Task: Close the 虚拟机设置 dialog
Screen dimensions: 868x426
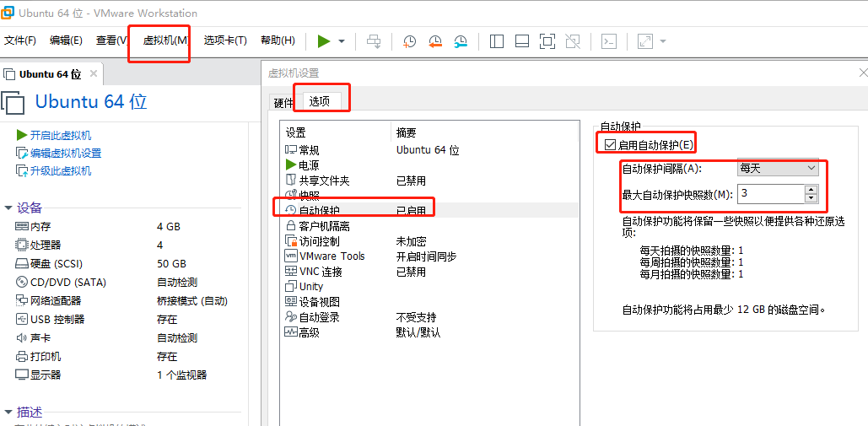Action: point(862,73)
